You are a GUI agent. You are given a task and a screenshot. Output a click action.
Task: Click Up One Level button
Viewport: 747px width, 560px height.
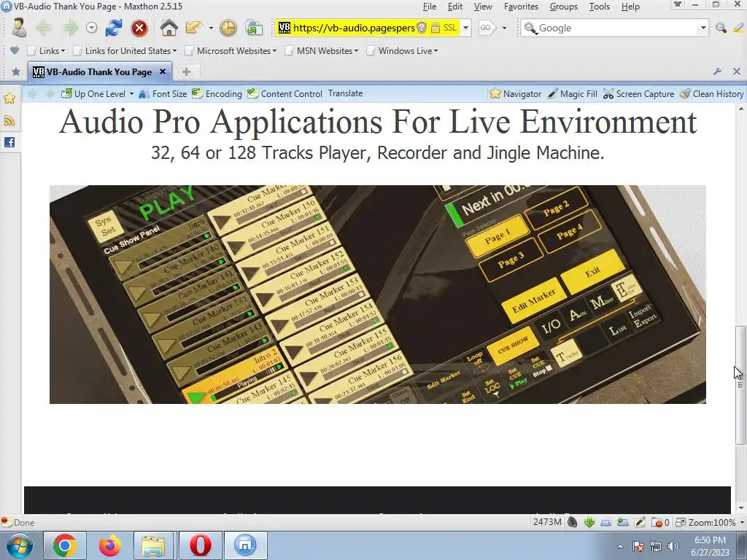click(93, 94)
